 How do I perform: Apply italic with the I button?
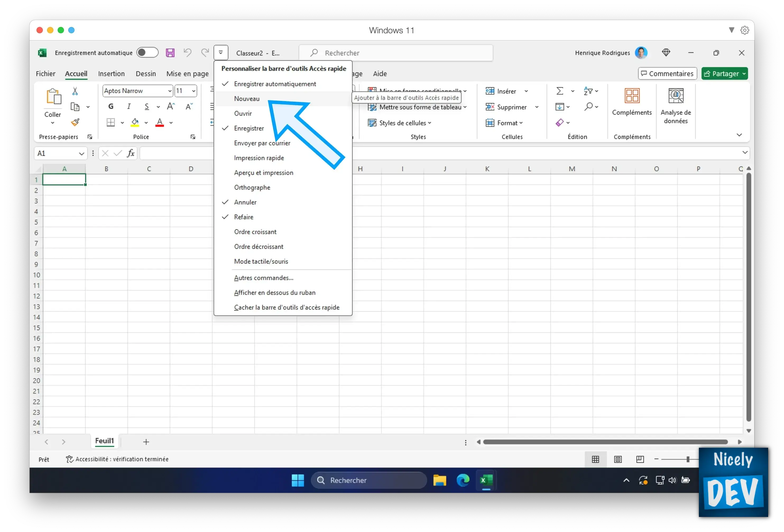129,106
